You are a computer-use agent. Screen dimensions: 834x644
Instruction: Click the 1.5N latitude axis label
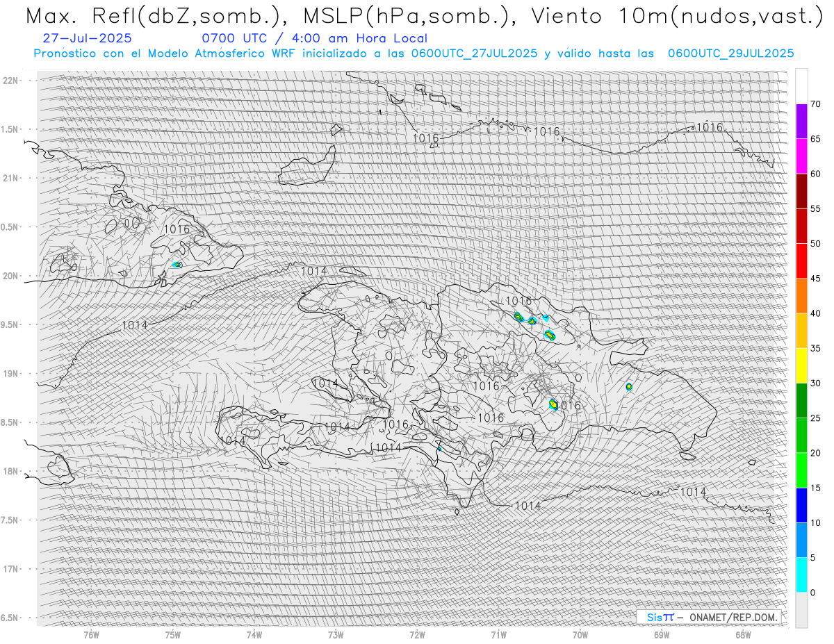pyautogui.click(x=10, y=129)
